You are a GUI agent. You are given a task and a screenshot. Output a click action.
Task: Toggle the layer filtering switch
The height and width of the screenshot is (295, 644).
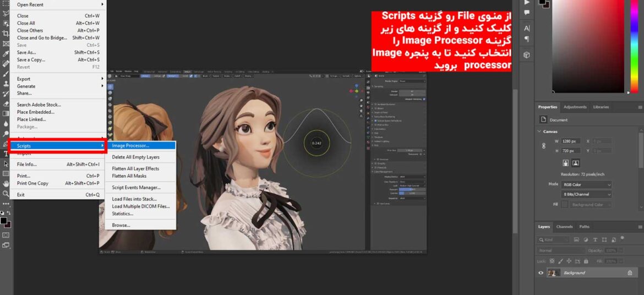click(x=623, y=238)
